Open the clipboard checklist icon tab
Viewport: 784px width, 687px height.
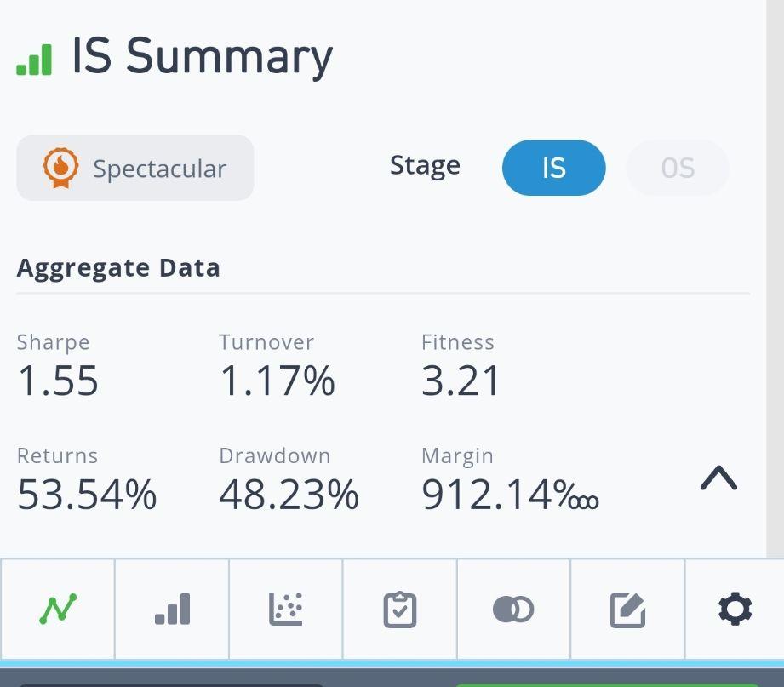(x=400, y=609)
